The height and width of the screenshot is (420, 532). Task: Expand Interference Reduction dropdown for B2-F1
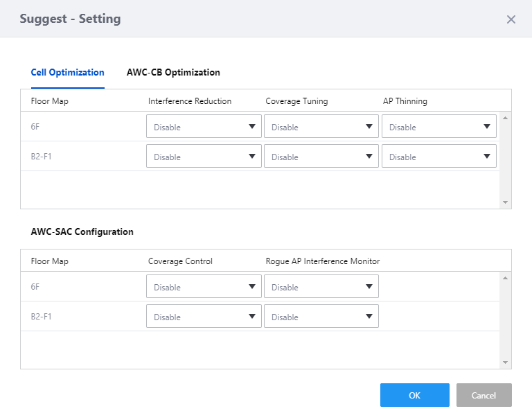[204, 157]
